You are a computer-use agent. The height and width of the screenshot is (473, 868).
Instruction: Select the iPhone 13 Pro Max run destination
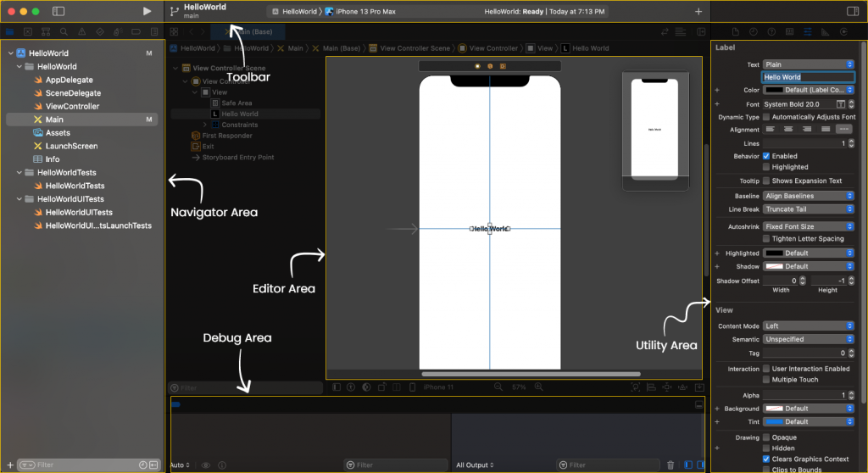360,11
